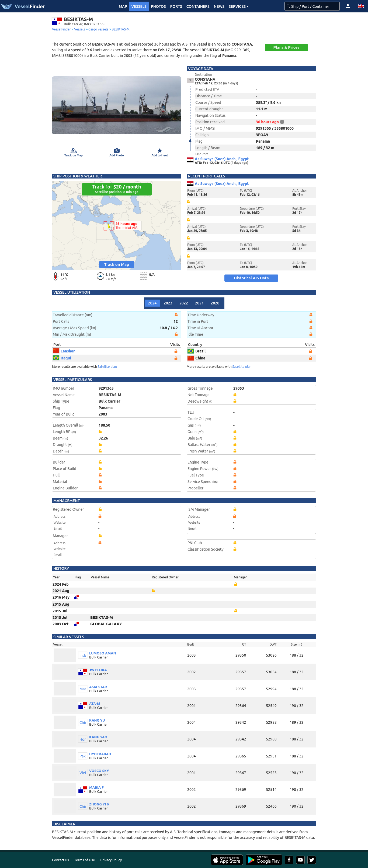Viewport: 368px width, 868px height.
Task: Open As Suways link in Recent Port Calls
Action: point(221,184)
